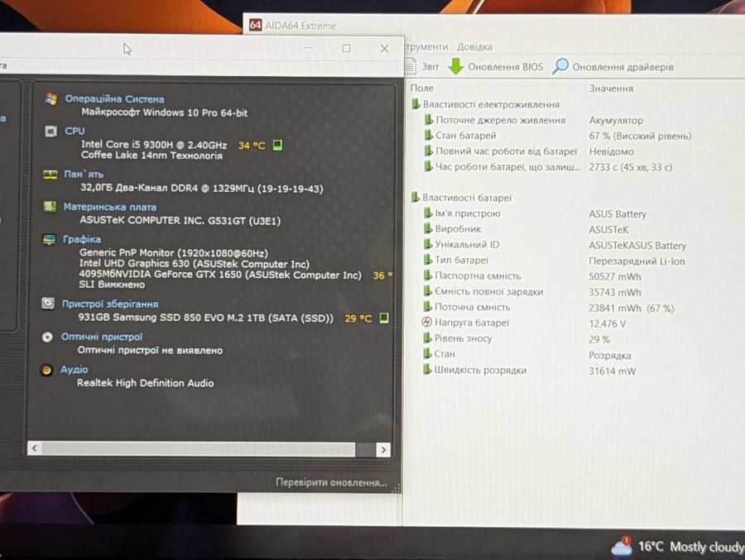Click the monitor icon beside Графіка
Image resolution: width=745 pixels, height=560 pixels.
point(50,239)
